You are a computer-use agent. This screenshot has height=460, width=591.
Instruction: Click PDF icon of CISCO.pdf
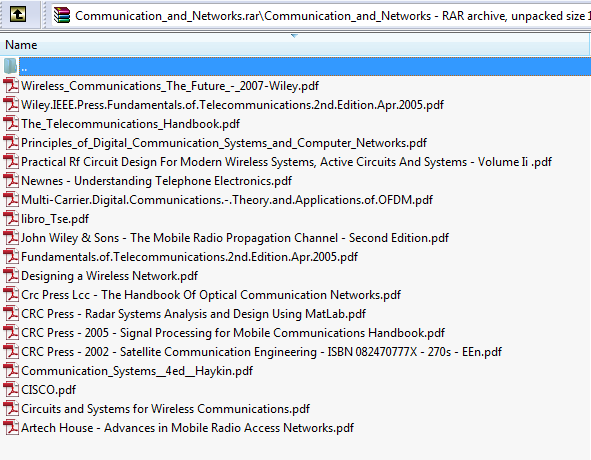tap(11, 389)
